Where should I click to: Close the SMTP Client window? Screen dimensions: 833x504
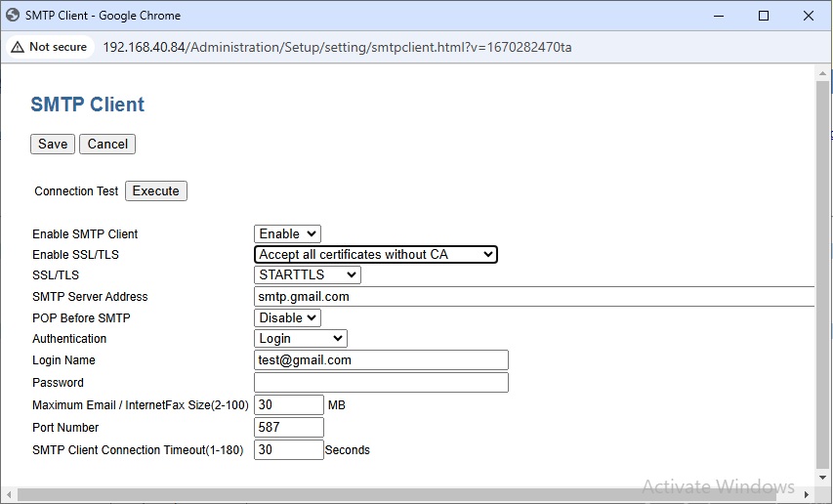[x=809, y=16]
